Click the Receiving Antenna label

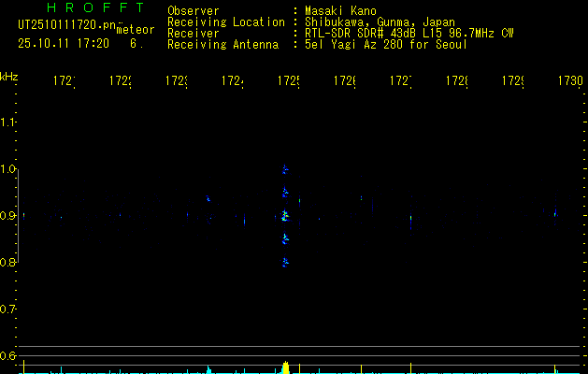[223, 45]
